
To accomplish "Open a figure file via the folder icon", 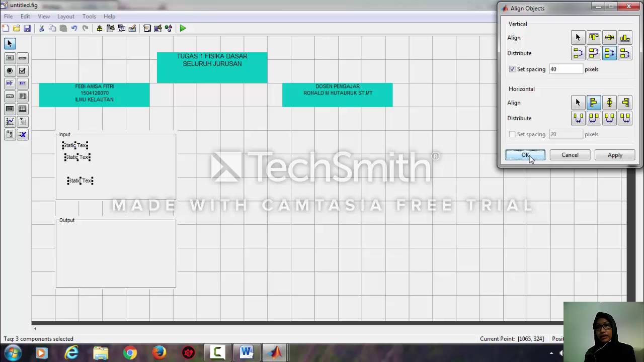I will (17, 29).
